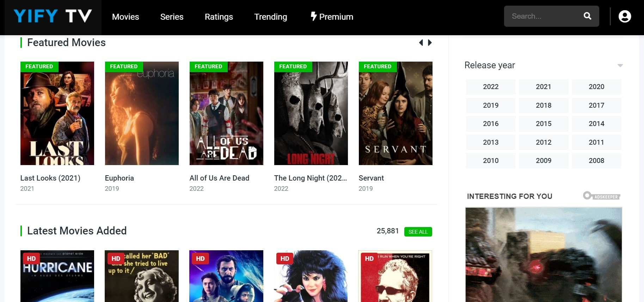
Task: Collapse the Release year section arrow
Action: coord(620,65)
